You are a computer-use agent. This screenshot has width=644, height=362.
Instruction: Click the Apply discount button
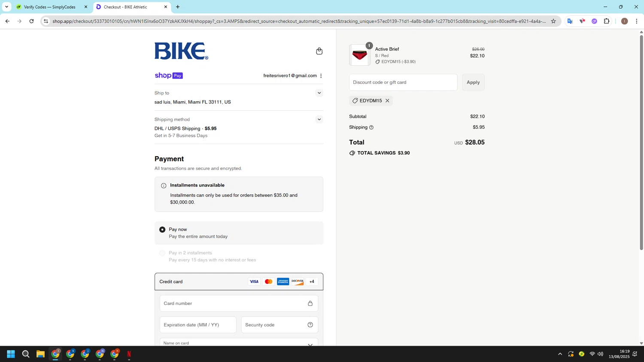pos(473,82)
